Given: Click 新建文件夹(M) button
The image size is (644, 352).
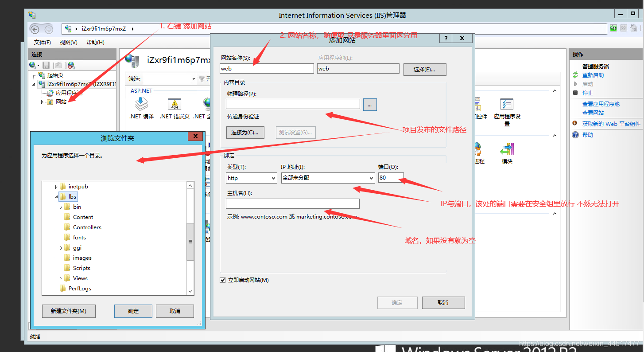Looking at the screenshot, I should [69, 311].
